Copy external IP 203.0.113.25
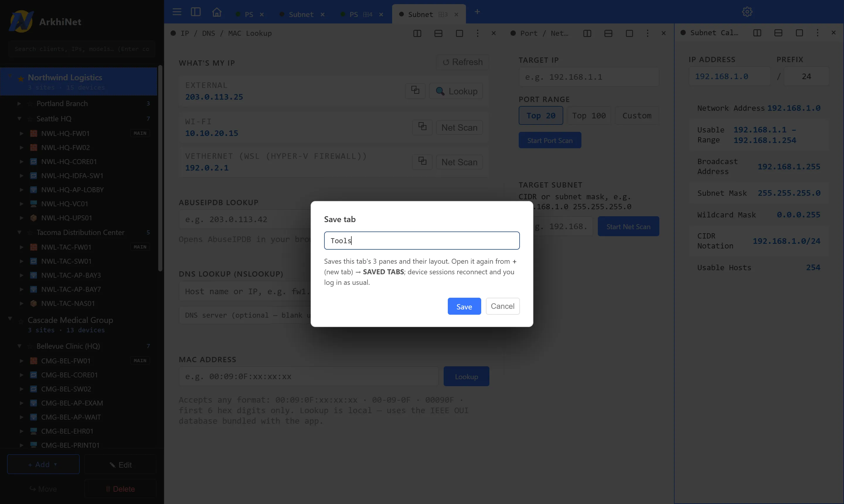Image resolution: width=844 pixels, height=504 pixels. [x=415, y=91]
